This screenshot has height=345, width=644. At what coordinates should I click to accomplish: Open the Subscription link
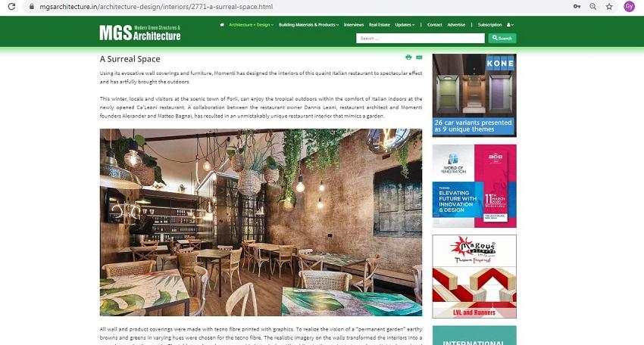click(x=489, y=25)
